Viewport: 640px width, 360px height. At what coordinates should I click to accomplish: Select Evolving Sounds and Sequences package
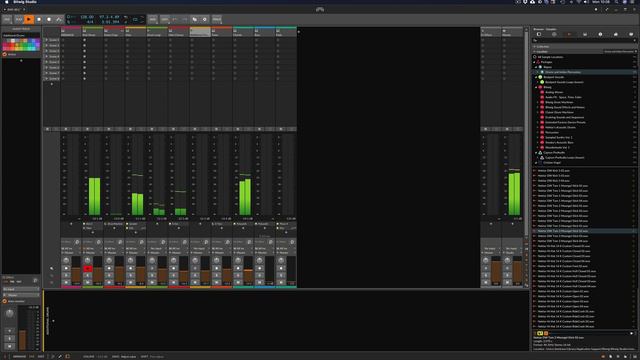click(564, 118)
